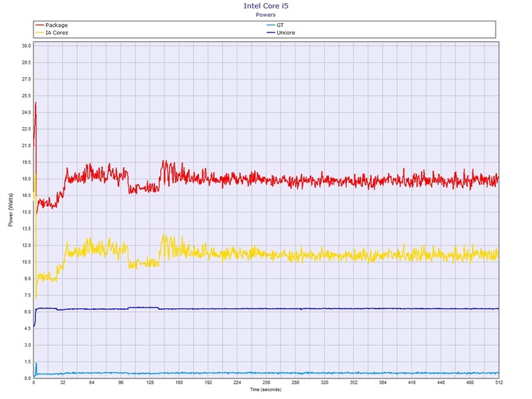This screenshot has height=399, width=532.
Task: Click the 21.0 y-axis value
Action: click(x=26, y=145)
